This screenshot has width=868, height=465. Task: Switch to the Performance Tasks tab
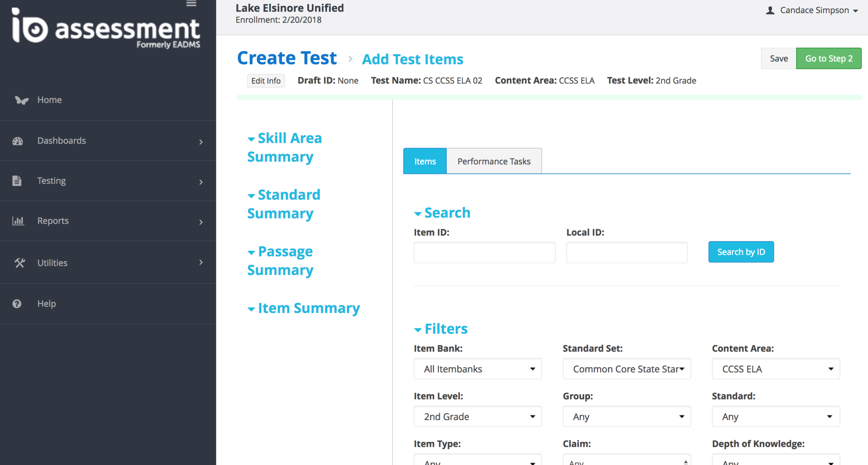494,161
